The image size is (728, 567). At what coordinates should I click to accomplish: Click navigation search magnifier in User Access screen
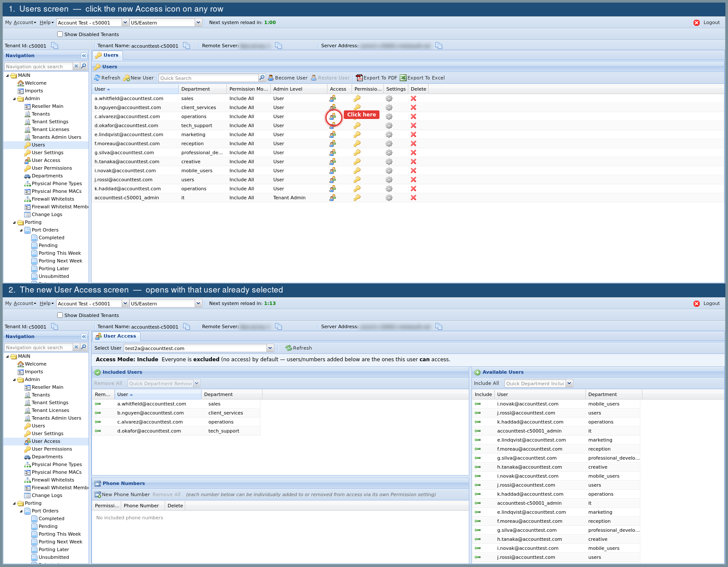(84, 347)
